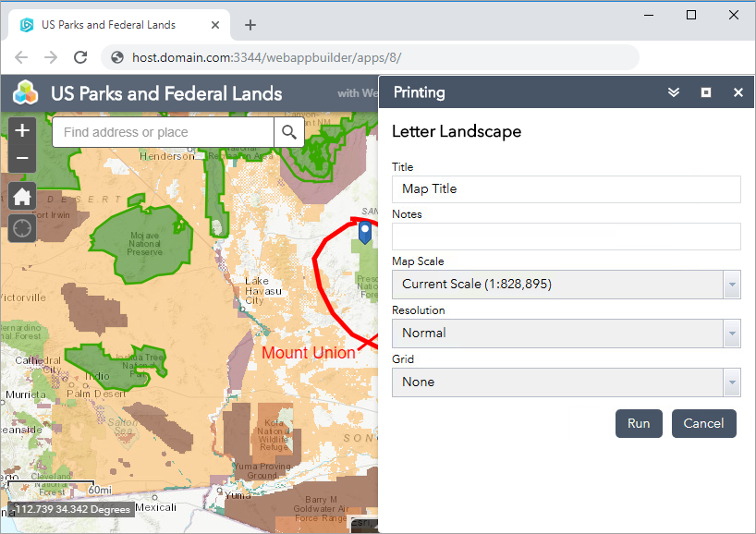Maximize the Printing panel

pos(706,92)
